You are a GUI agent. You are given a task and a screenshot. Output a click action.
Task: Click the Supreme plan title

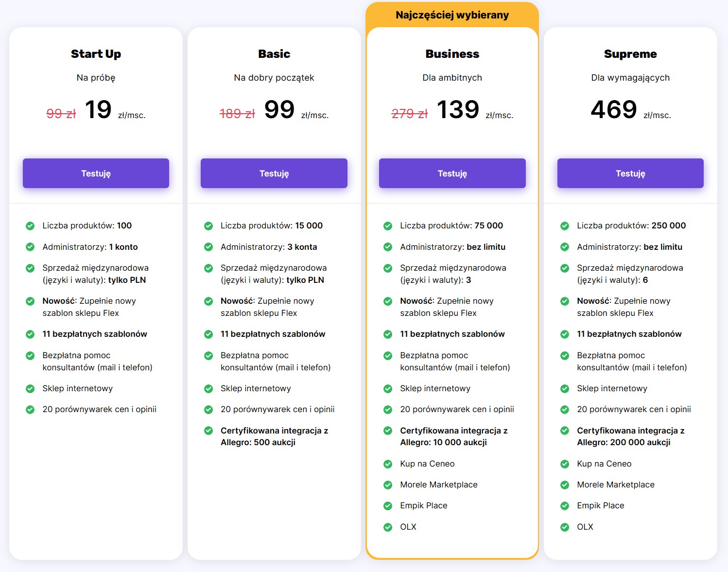coord(630,54)
